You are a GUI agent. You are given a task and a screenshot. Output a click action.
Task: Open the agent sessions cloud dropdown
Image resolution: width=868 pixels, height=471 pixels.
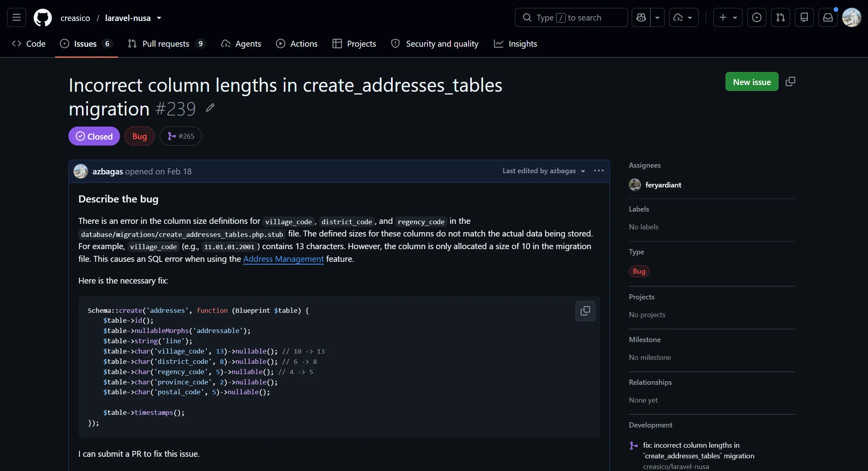684,17
